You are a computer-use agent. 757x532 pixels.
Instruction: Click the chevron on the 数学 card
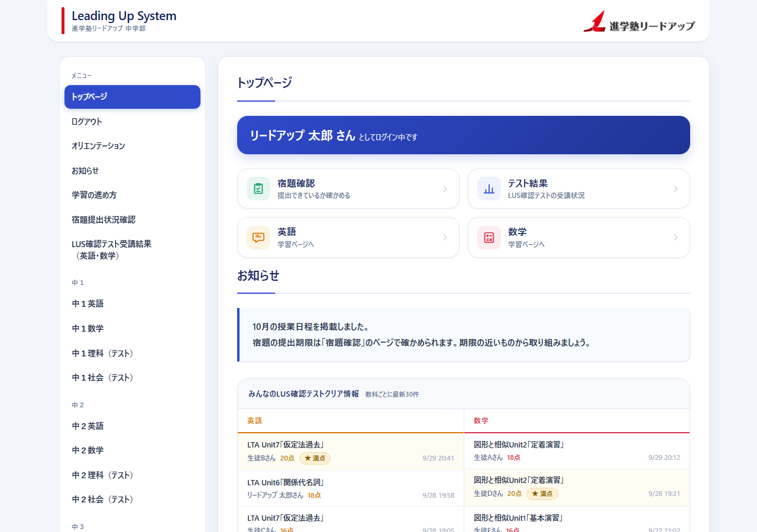coord(675,237)
